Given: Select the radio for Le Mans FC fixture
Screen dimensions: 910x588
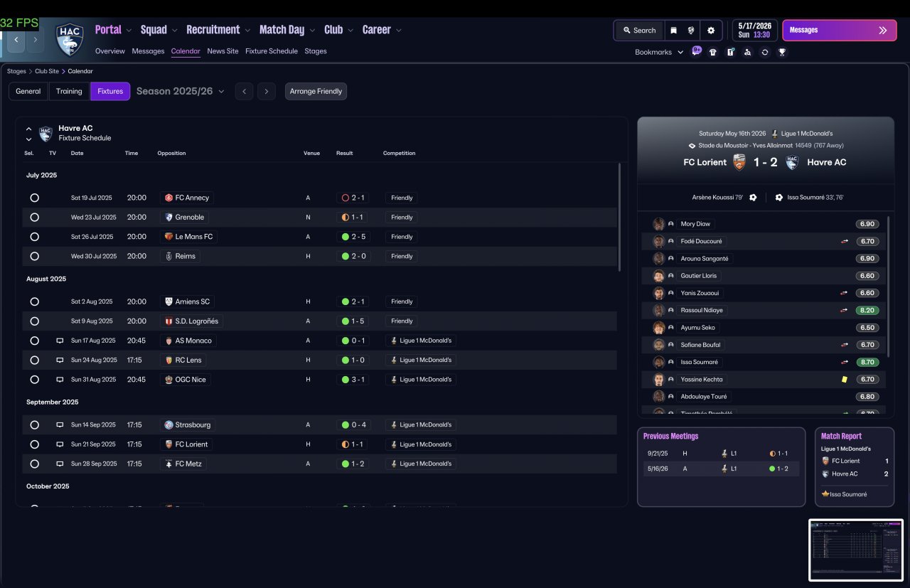Looking at the screenshot, I should coord(34,237).
